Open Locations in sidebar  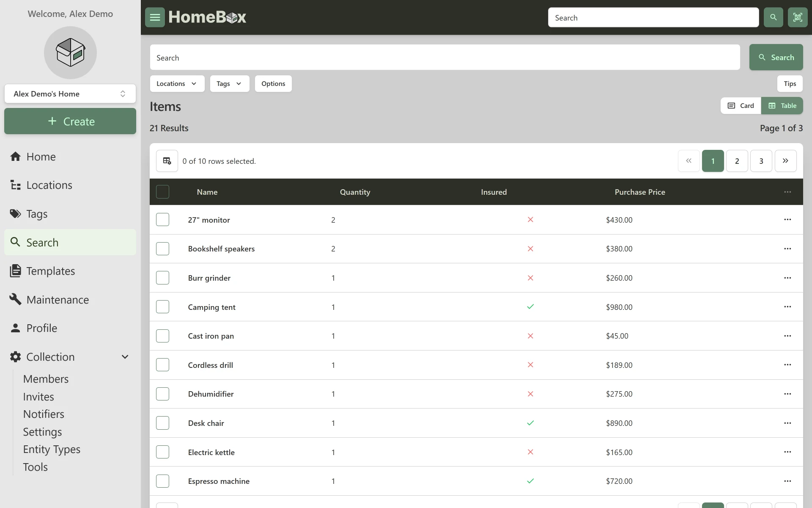[x=70, y=185]
